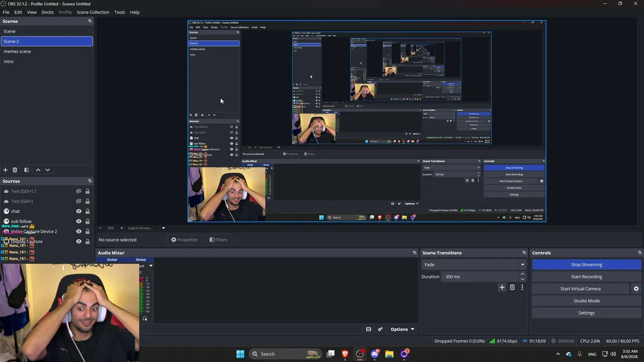The width and height of the screenshot is (644, 362).
Task: Open Settings from the Controls panel
Action: [x=587, y=313]
